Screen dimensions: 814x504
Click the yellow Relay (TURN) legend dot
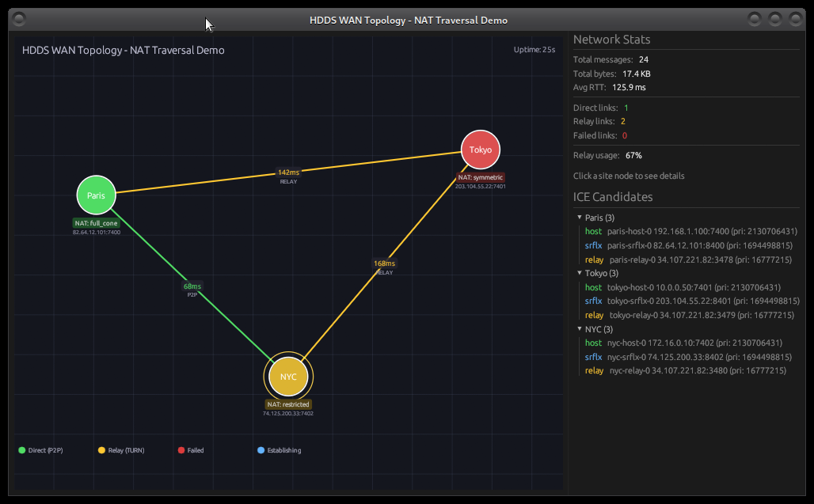coord(101,450)
